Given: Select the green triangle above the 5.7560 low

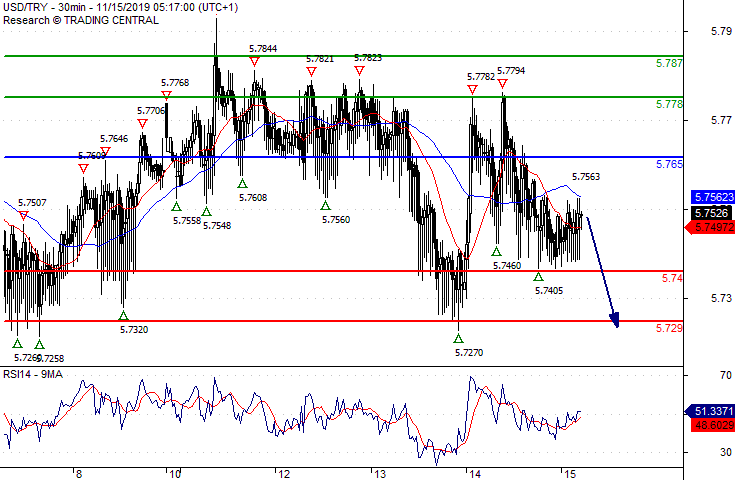Looking at the screenshot, I should [325, 205].
